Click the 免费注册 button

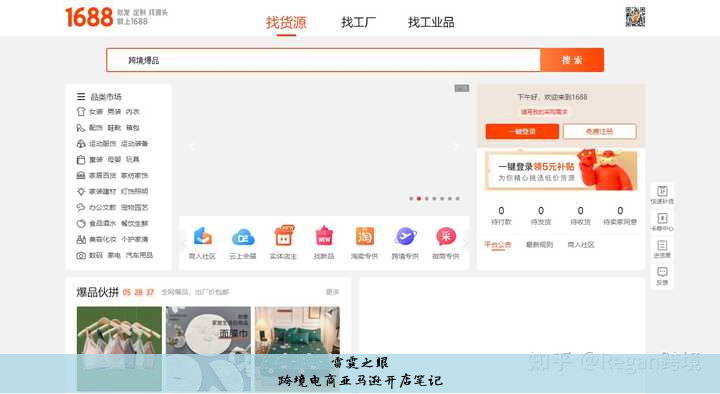pyautogui.click(x=599, y=131)
